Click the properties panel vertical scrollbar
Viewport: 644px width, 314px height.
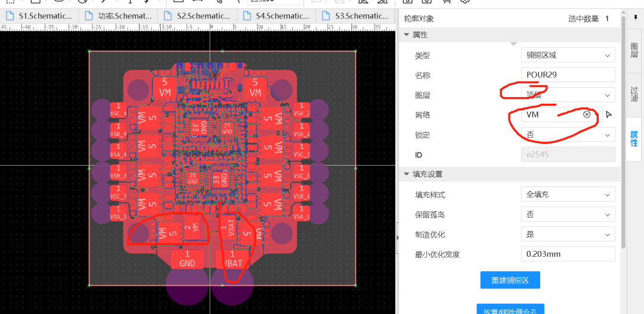pyautogui.click(x=623, y=149)
